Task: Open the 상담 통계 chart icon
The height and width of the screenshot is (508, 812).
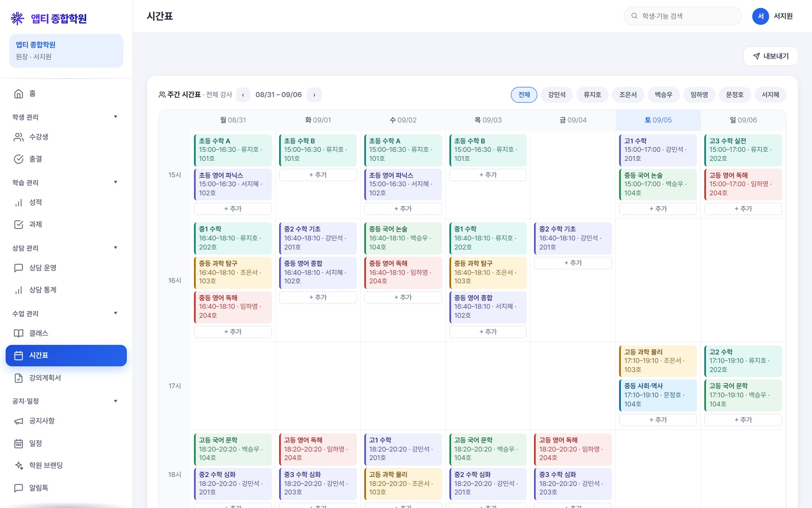Action: point(18,290)
